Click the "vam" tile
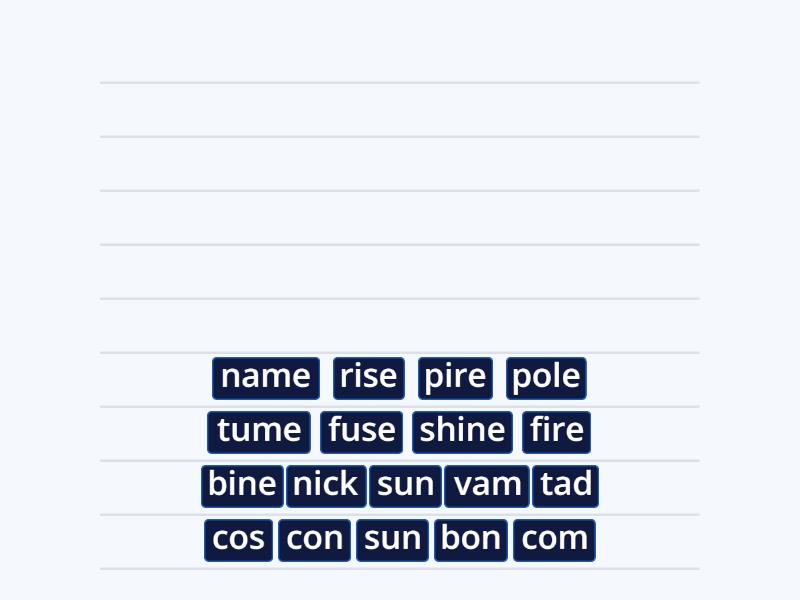This screenshot has height=600, width=800. coord(486,485)
